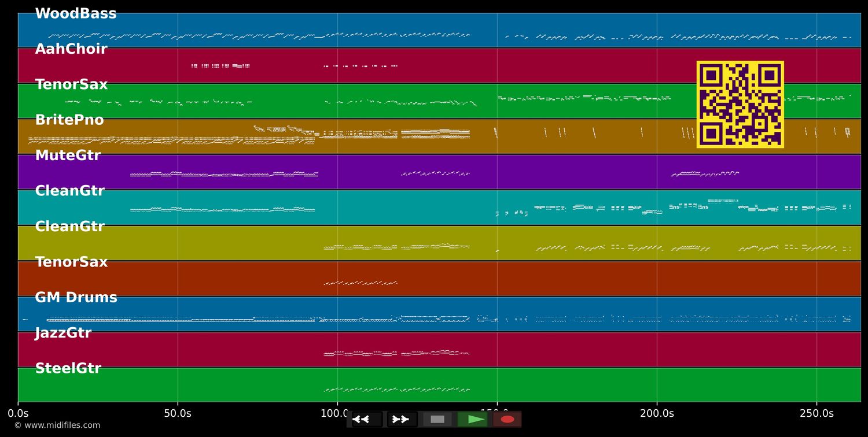Mute the JazzGtr track

pos(63,332)
